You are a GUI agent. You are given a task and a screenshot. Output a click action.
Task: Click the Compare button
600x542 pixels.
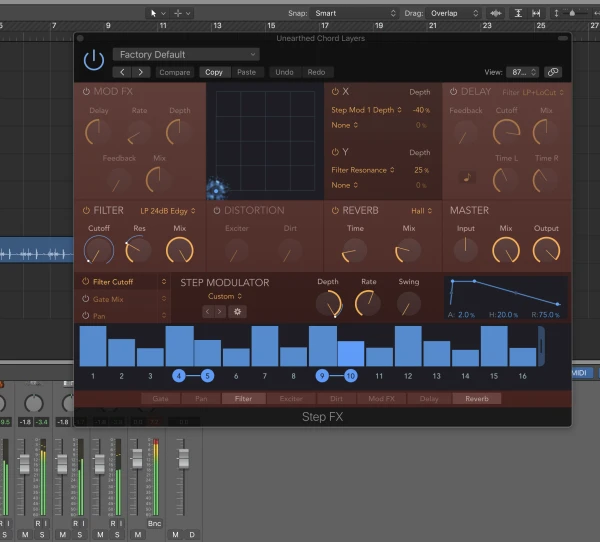click(x=174, y=72)
